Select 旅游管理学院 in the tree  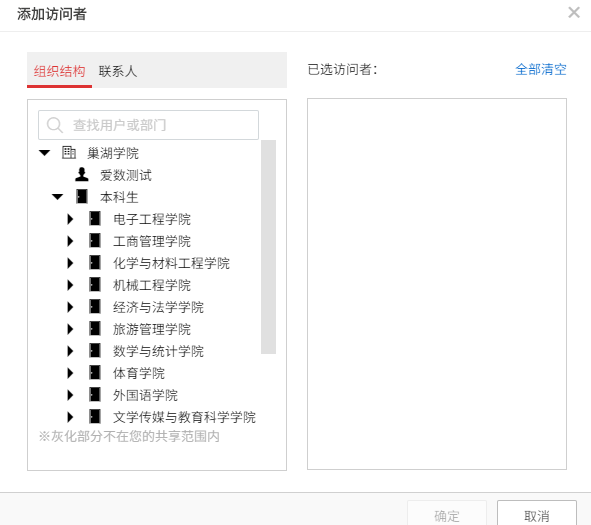click(152, 329)
